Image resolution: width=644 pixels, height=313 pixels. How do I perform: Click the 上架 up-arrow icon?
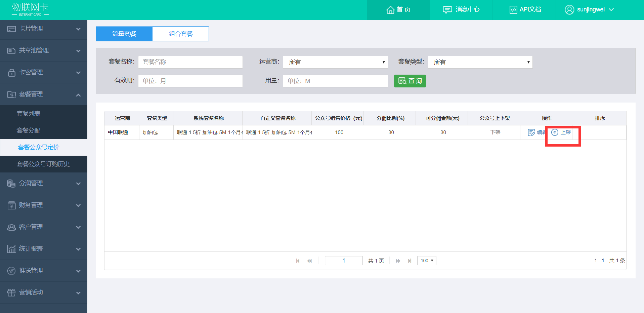click(555, 132)
